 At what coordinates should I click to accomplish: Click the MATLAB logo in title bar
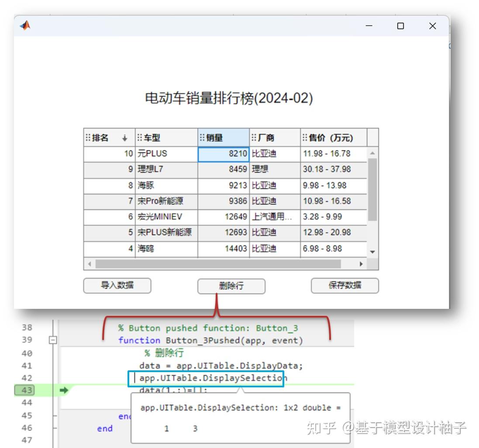coord(25,25)
